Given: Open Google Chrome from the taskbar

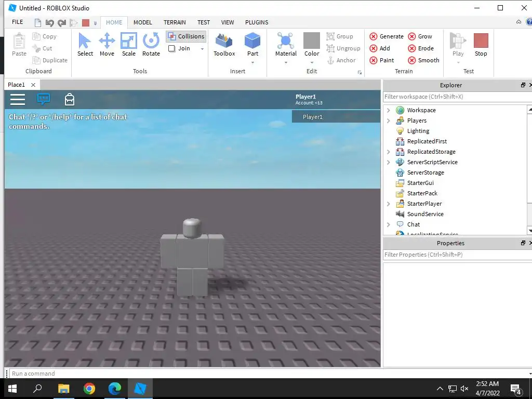Looking at the screenshot, I should pos(89,389).
